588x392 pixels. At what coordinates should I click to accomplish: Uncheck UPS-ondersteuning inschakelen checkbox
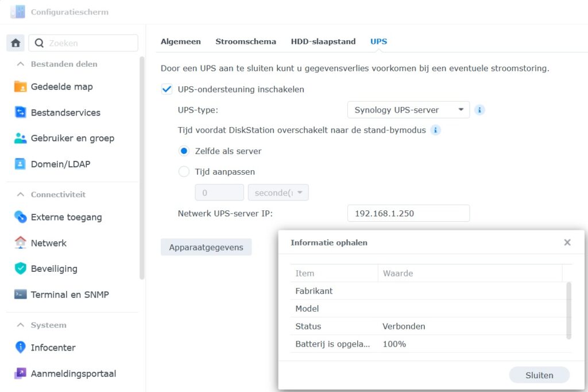[167, 90]
